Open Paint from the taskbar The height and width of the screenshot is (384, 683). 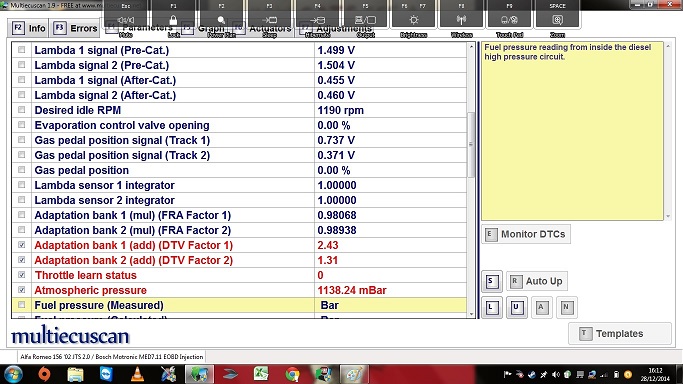pyautogui.click(x=354, y=374)
